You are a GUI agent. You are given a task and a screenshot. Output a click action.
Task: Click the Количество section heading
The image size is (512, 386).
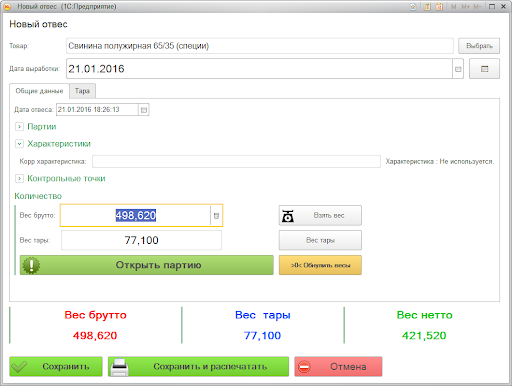tap(38, 196)
